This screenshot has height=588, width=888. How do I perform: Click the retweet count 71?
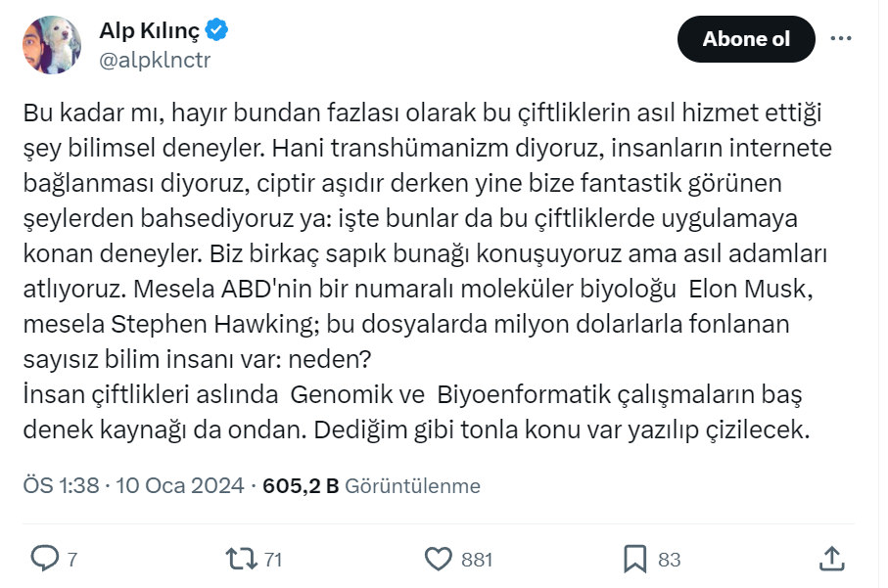coord(273,560)
